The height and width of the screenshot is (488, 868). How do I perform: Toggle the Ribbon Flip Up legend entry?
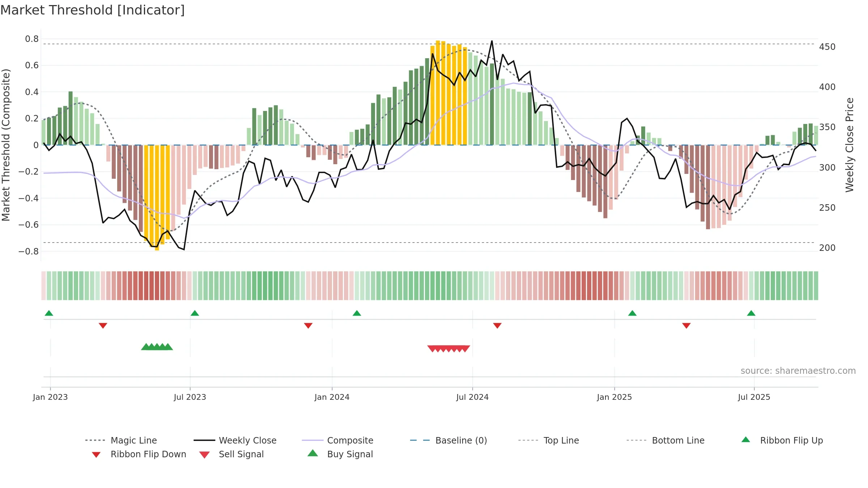click(782, 440)
